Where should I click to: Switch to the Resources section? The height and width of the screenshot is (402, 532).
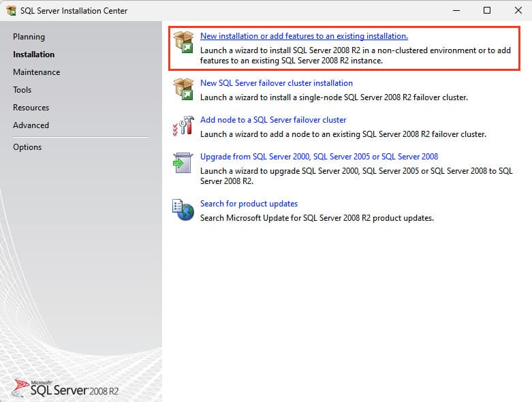31,108
